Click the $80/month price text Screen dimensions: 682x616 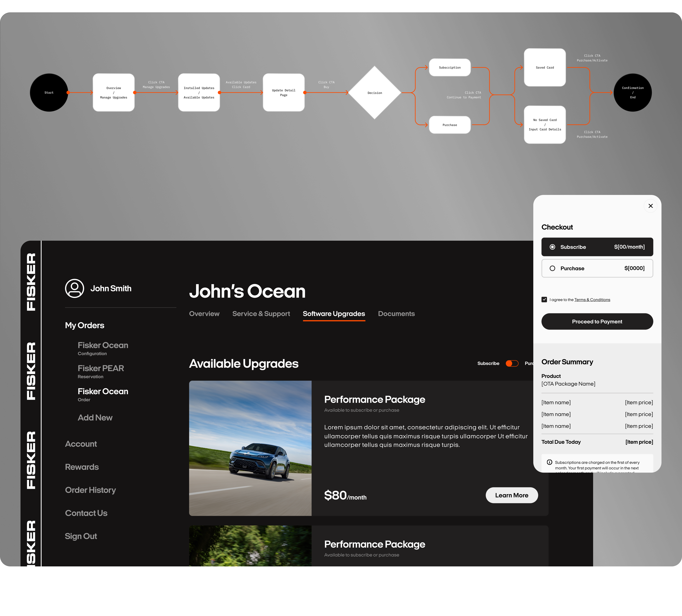coord(345,495)
